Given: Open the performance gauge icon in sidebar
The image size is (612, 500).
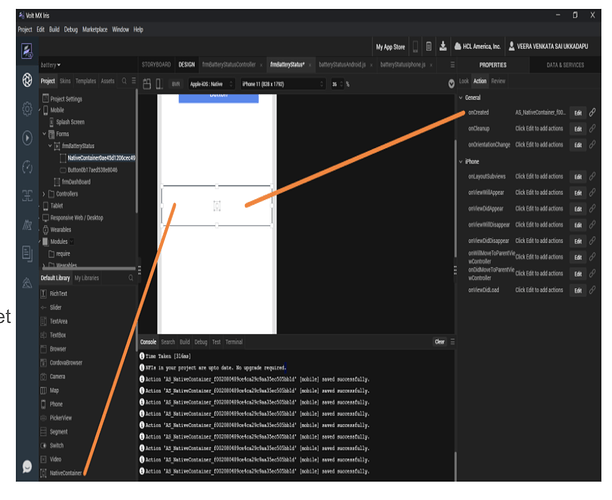Looking at the screenshot, I should (x=27, y=167).
